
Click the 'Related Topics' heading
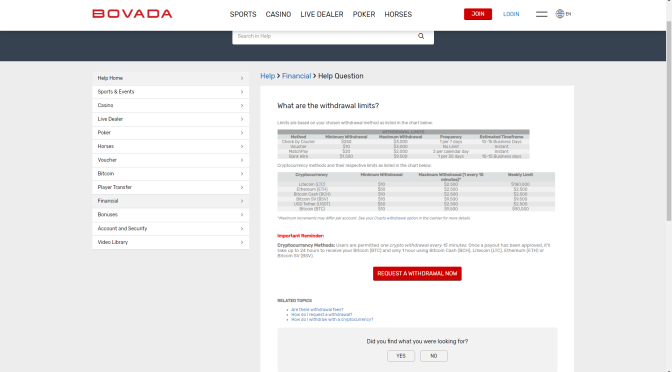(294, 300)
